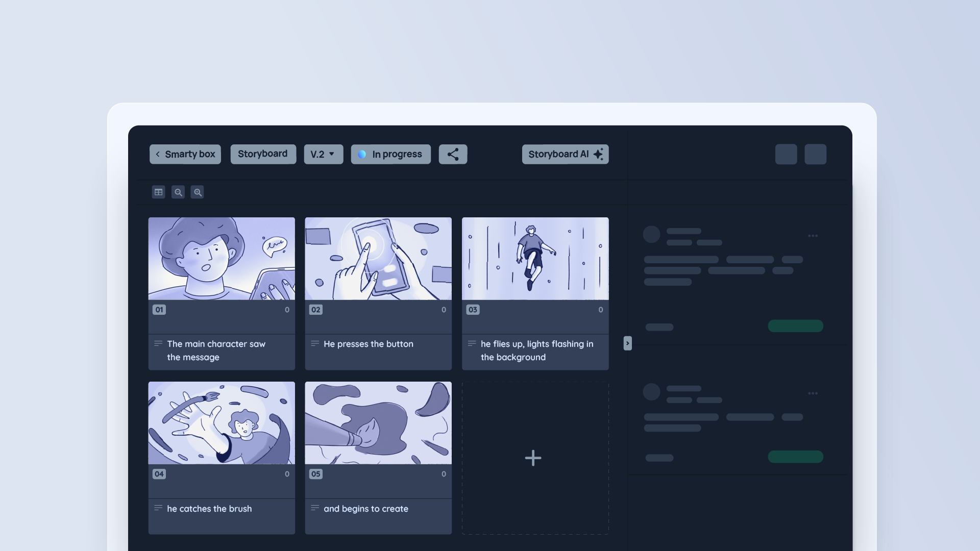Click green button on second comment

[x=795, y=457]
